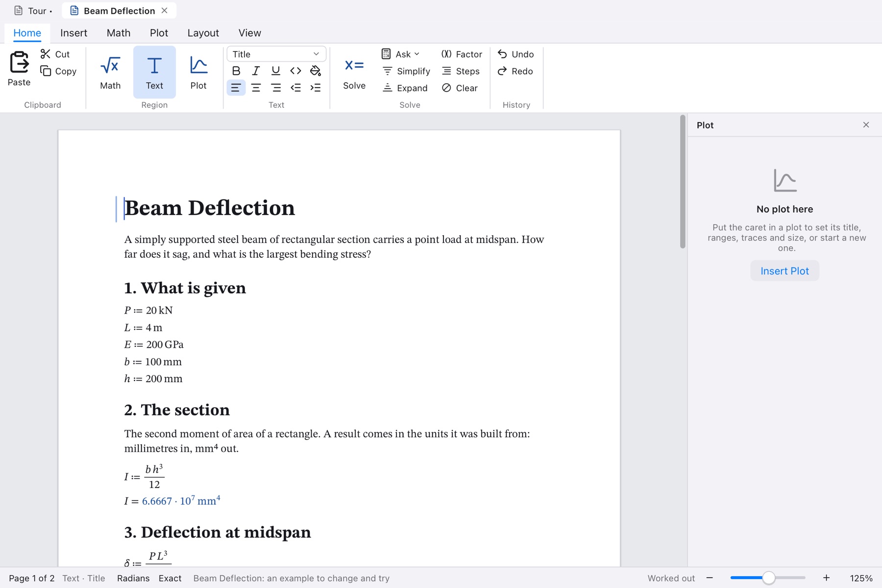
Task: Click the Insert Plot button
Action: click(x=784, y=271)
